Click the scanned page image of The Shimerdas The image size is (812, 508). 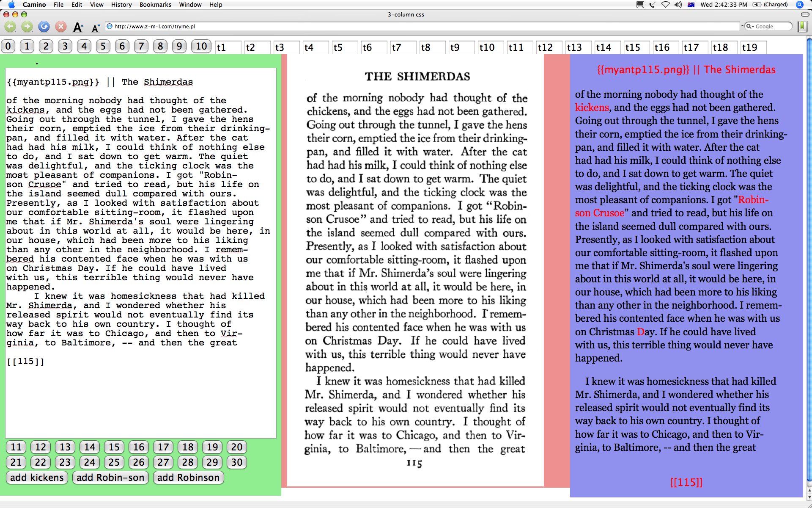(x=415, y=270)
